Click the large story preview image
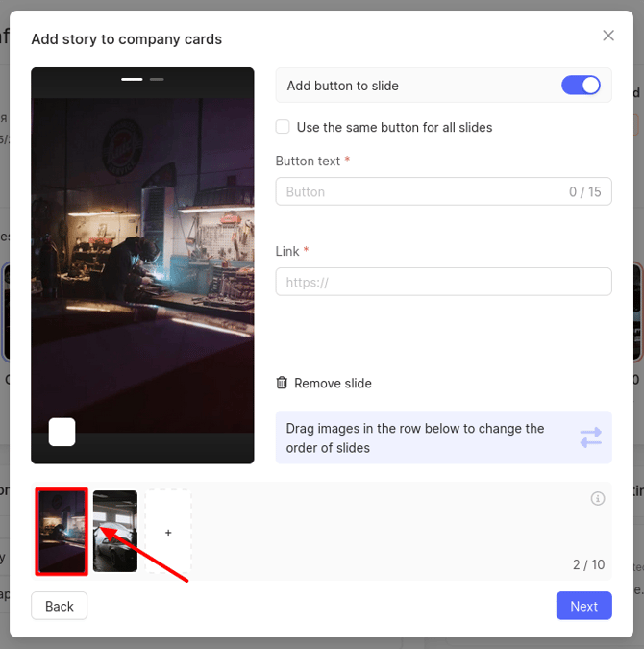This screenshot has width=644, height=649. pyautogui.click(x=142, y=260)
